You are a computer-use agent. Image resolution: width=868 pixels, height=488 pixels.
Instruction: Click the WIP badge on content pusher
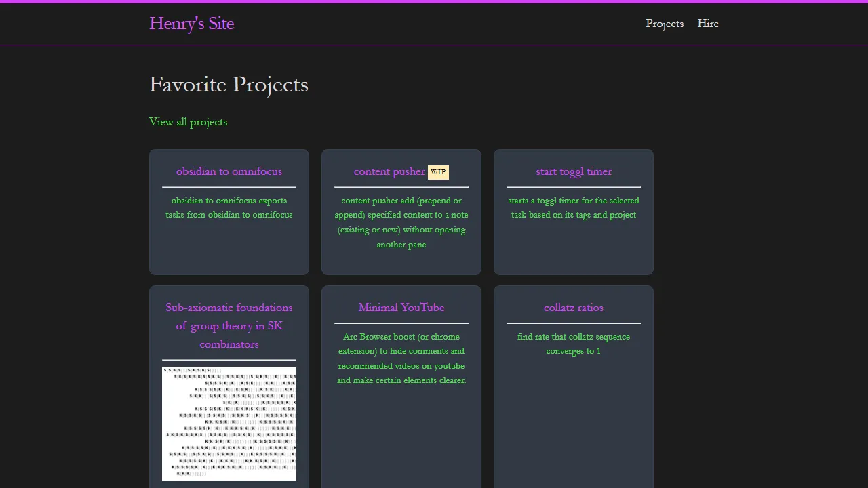point(438,172)
